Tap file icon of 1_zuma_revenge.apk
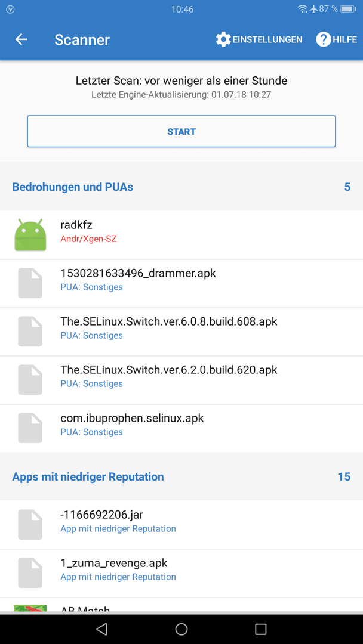The image size is (363, 644). click(30, 573)
